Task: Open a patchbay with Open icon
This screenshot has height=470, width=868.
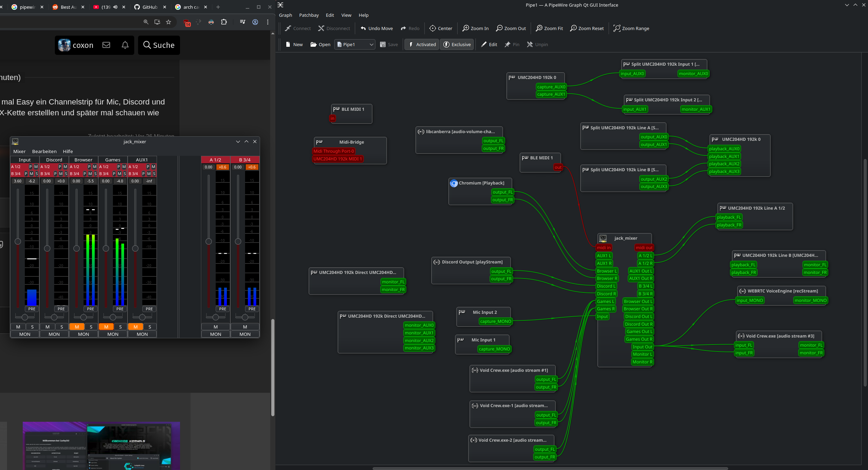Action: pyautogui.click(x=314, y=44)
